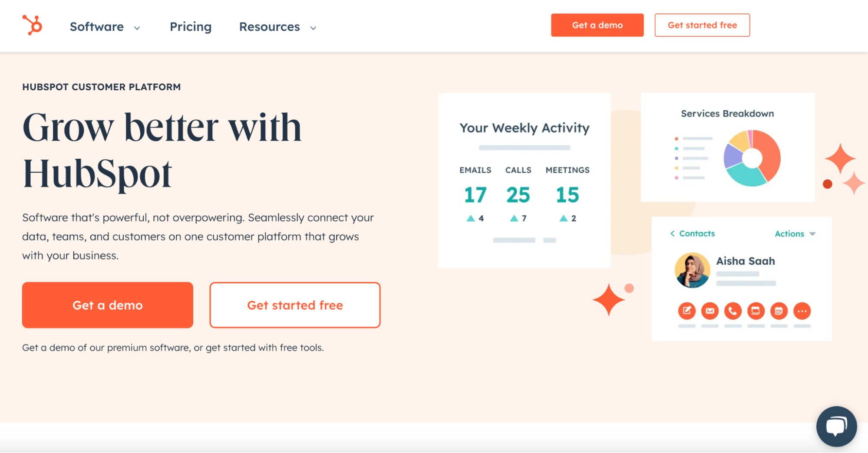Viewport: 868px width, 453px height.
Task: Open the email icon on the contact card
Action: pyautogui.click(x=710, y=311)
